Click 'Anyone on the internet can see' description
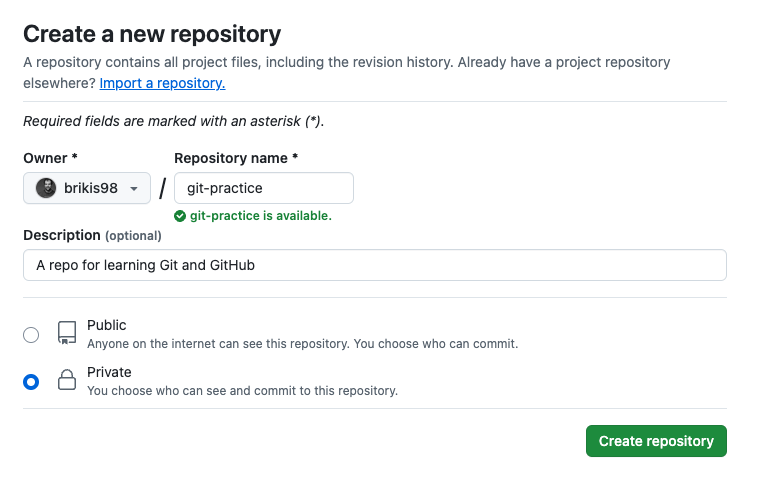This screenshot has height=483, width=761. (302, 344)
